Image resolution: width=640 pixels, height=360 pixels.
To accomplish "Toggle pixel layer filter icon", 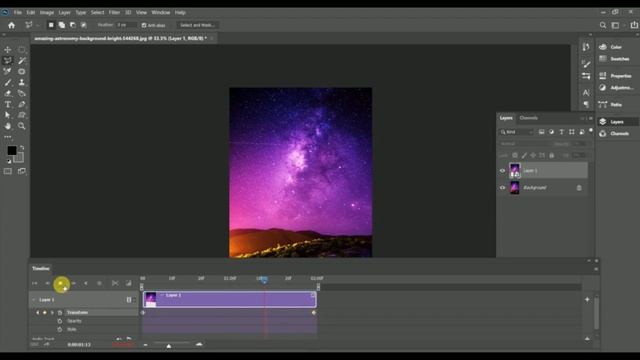I will pos(541,132).
